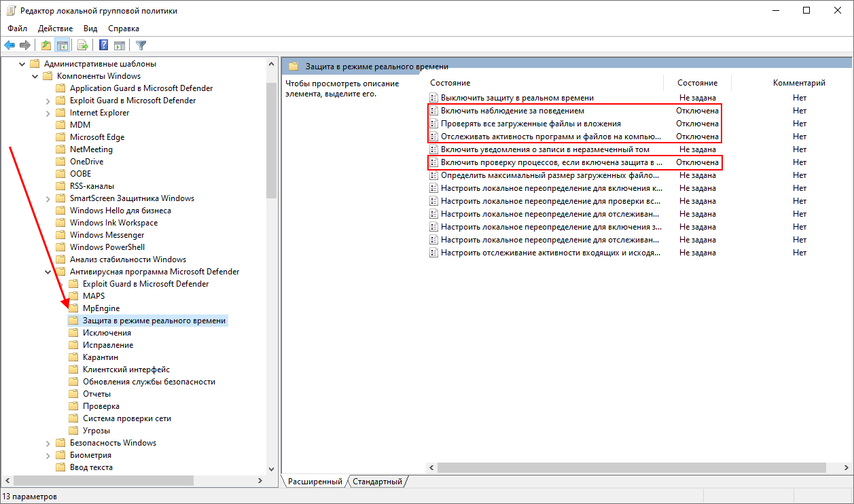The width and height of the screenshot is (854, 504).
Task: Sort by the second Состояние column header
Action: pyautogui.click(x=698, y=83)
